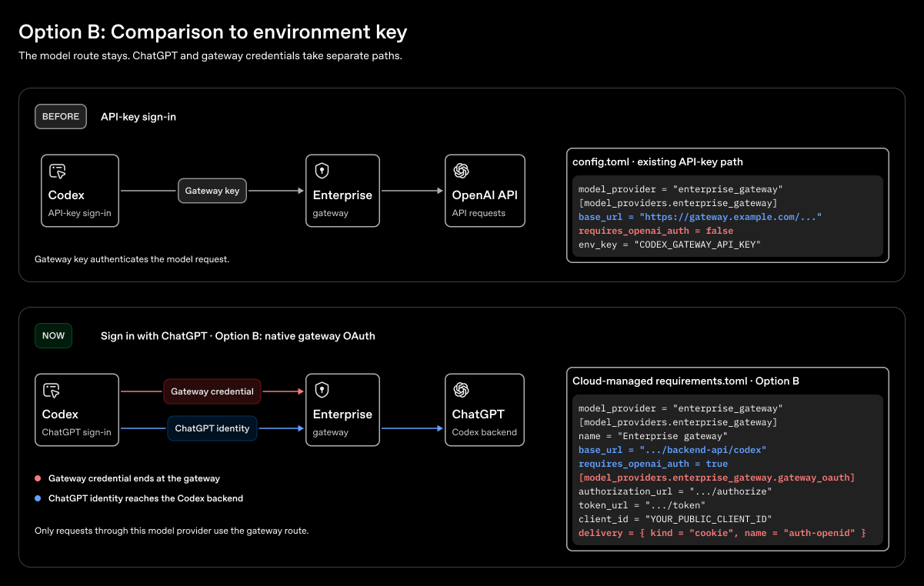This screenshot has width=924, height=586.
Task: Click the line 'requires_openai_auth = false'
Action: click(x=655, y=231)
